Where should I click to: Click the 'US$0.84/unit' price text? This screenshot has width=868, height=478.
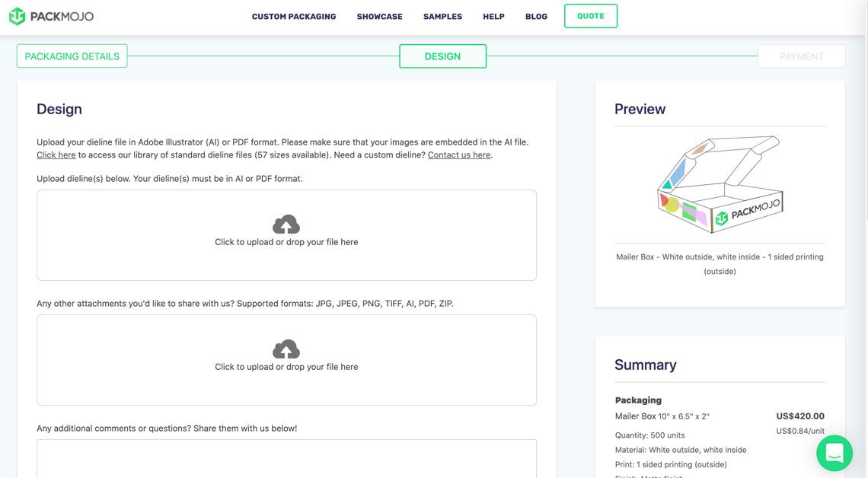[800, 431]
